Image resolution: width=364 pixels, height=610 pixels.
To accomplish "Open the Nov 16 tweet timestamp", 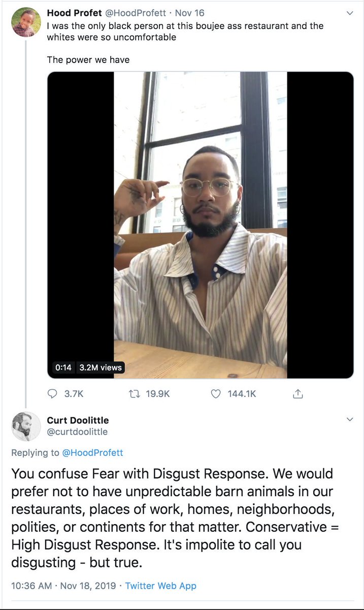I will click(189, 13).
